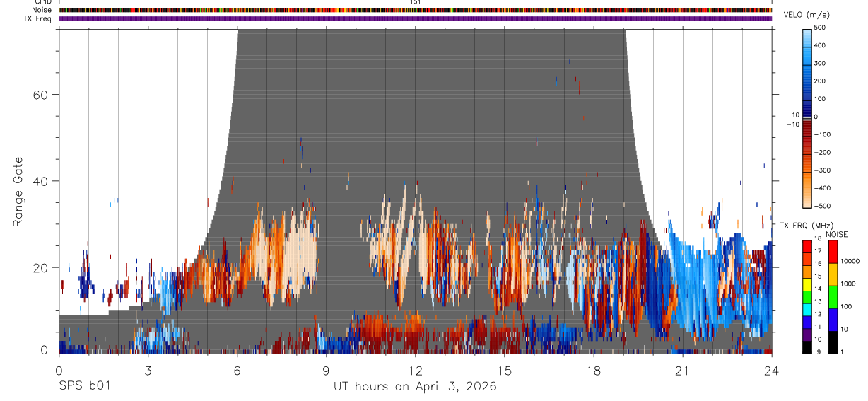This screenshot has width=868, height=401.
Task: Click the 1 label at the noise legend bottom
Action: click(x=843, y=351)
